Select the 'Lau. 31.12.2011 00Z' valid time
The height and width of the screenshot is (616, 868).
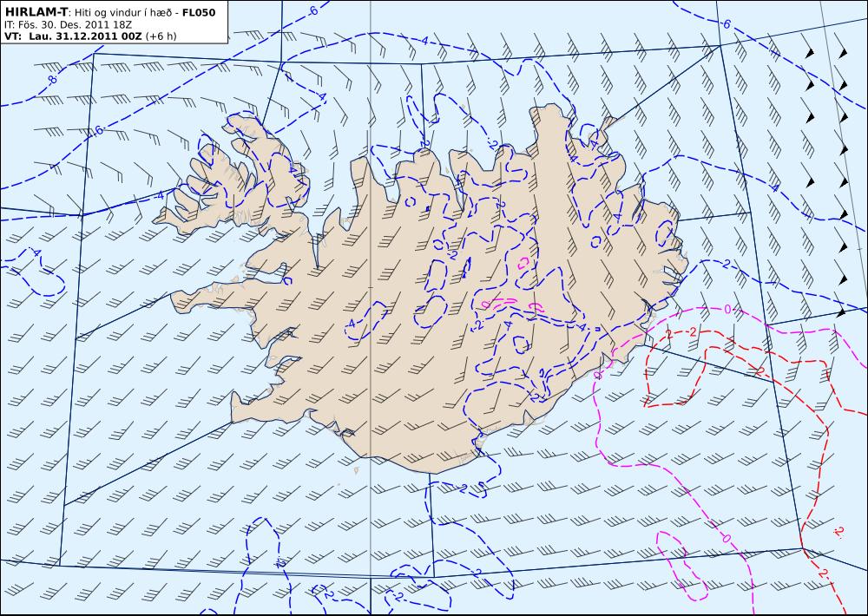click(85, 36)
